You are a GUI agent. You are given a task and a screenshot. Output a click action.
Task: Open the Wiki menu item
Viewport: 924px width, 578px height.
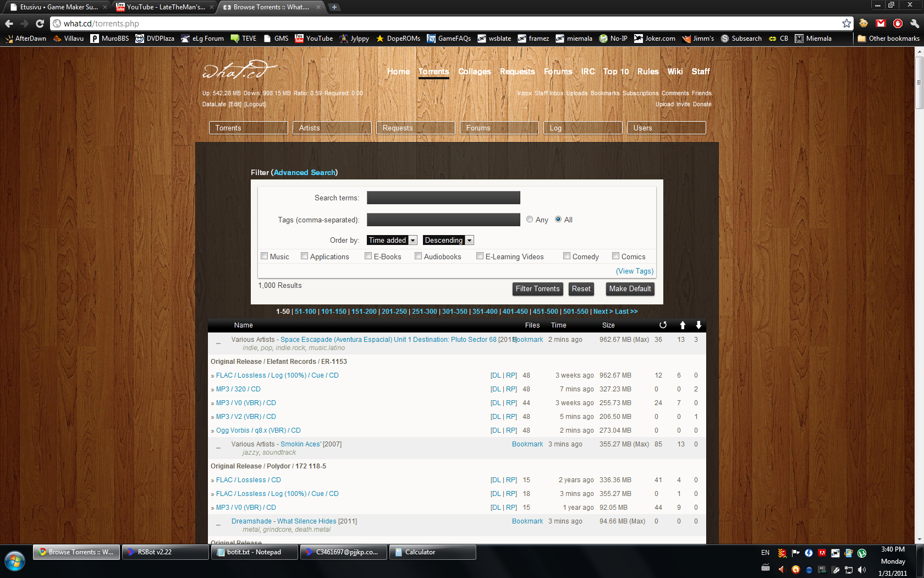675,72
